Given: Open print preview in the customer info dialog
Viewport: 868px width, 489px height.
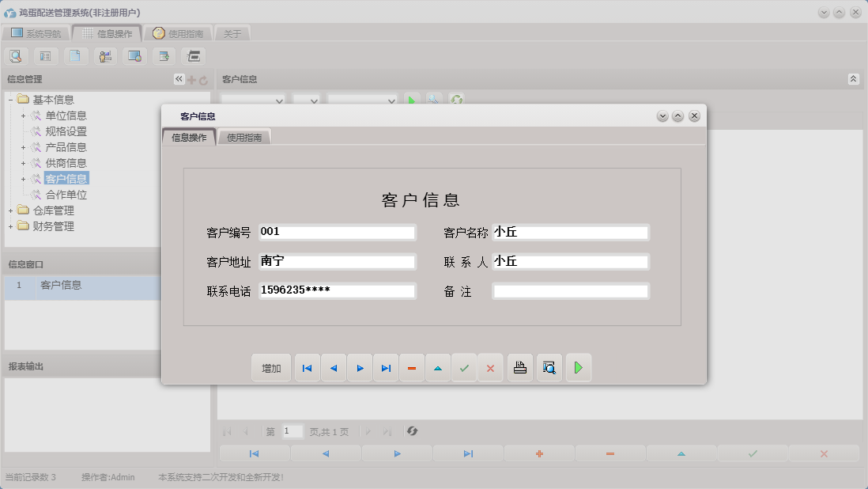Looking at the screenshot, I should pyautogui.click(x=549, y=367).
